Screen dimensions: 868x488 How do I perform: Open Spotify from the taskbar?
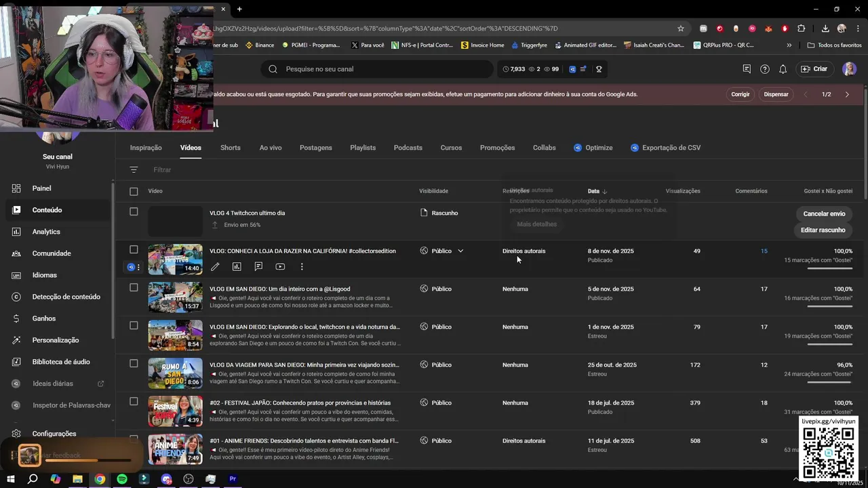point(122,479)
